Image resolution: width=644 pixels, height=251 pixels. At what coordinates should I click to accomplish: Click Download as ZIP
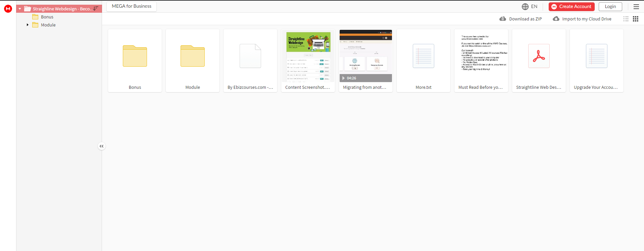(x=525, y=19)
